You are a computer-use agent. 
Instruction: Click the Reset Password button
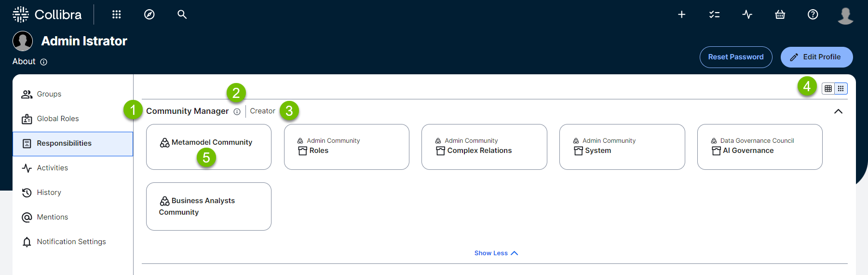735,57
